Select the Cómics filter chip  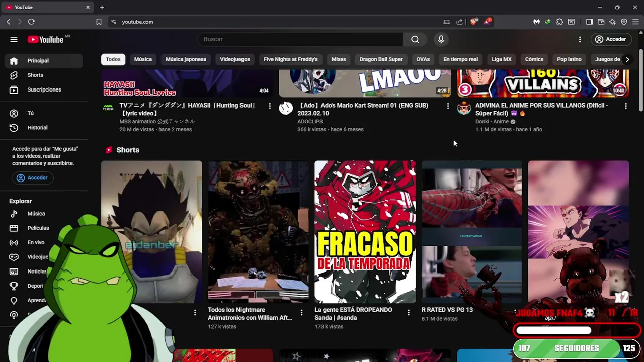pos(534,59)
